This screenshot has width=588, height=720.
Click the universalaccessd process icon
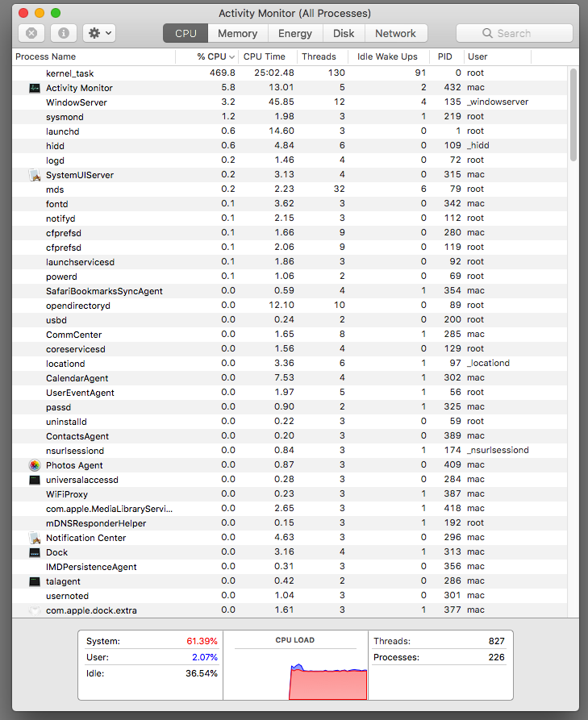(35, 480)
